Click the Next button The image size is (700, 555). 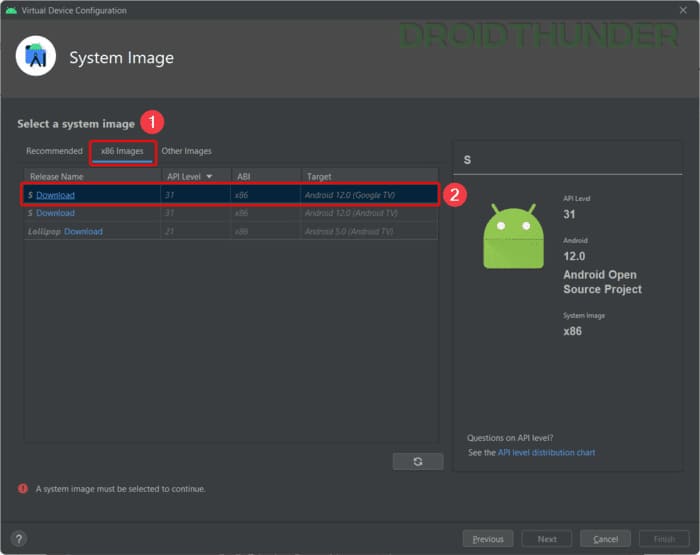pos(547,539)
